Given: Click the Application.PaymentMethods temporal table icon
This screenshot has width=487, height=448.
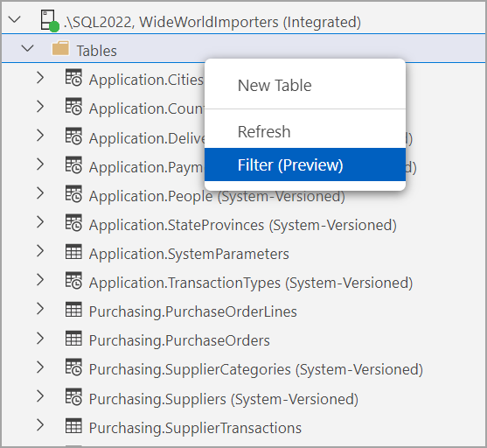Looking at the screenshot, I should click(x=73, y=164).
